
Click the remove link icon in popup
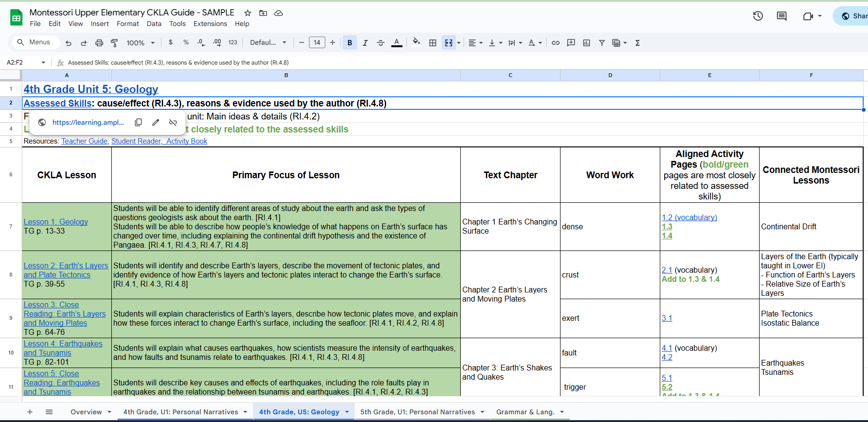click(x=173, y=122)
